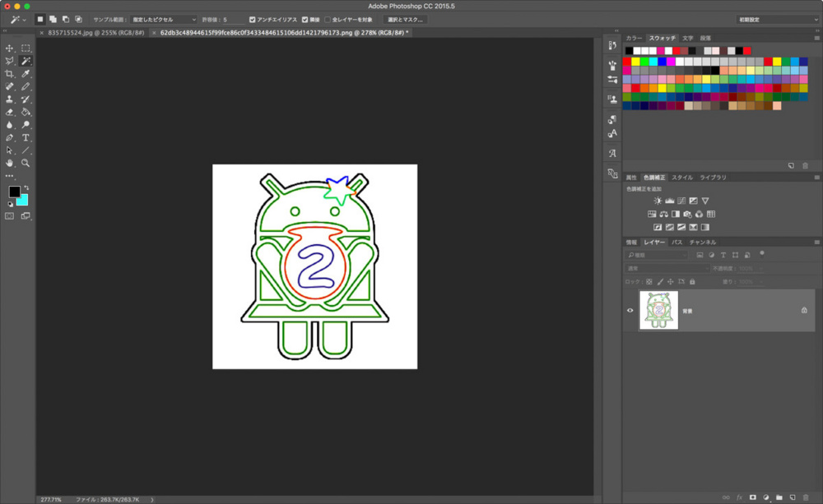Select the Polygonal Lasso tool

pos(9,61)
